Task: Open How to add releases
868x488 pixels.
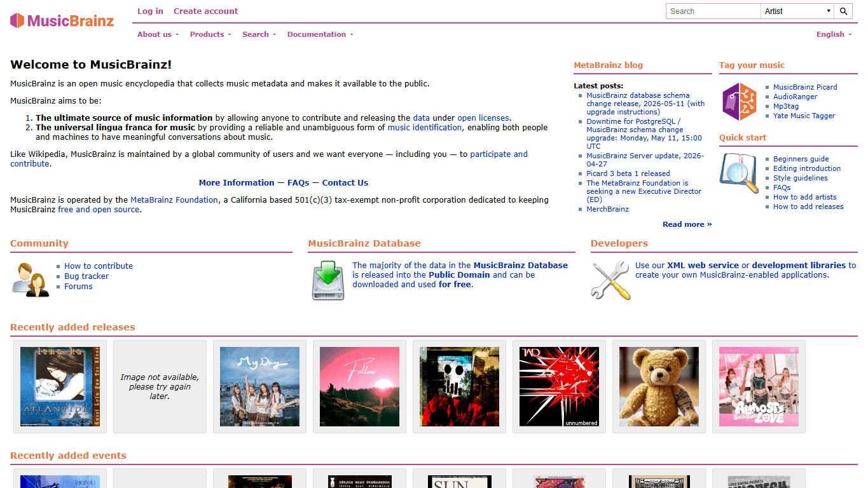Action: coord(808,207)
